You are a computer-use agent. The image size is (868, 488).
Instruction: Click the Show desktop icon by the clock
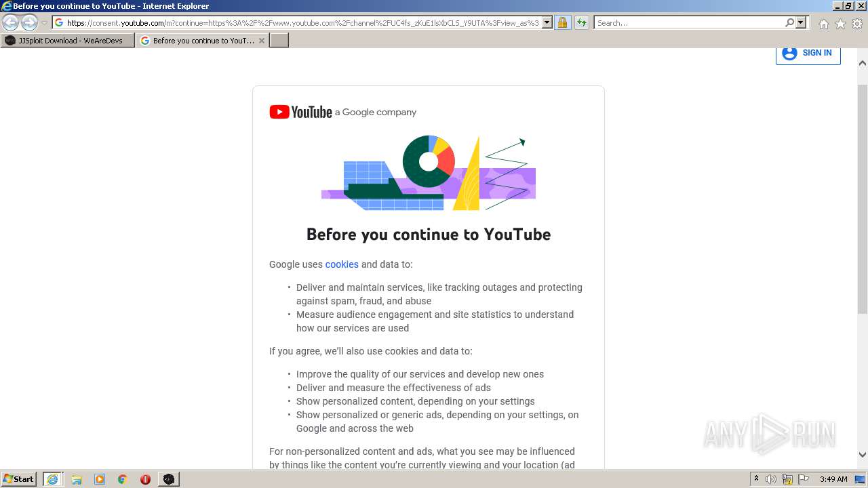861,479
